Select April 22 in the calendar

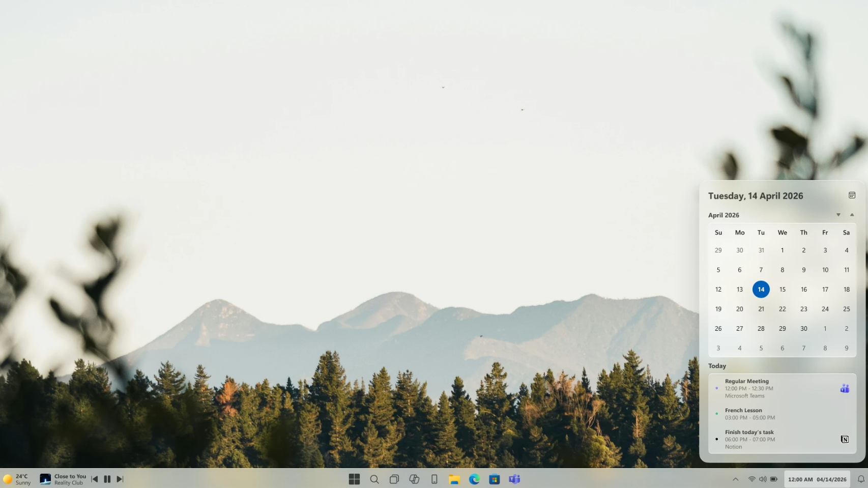[x=782, y=309]
